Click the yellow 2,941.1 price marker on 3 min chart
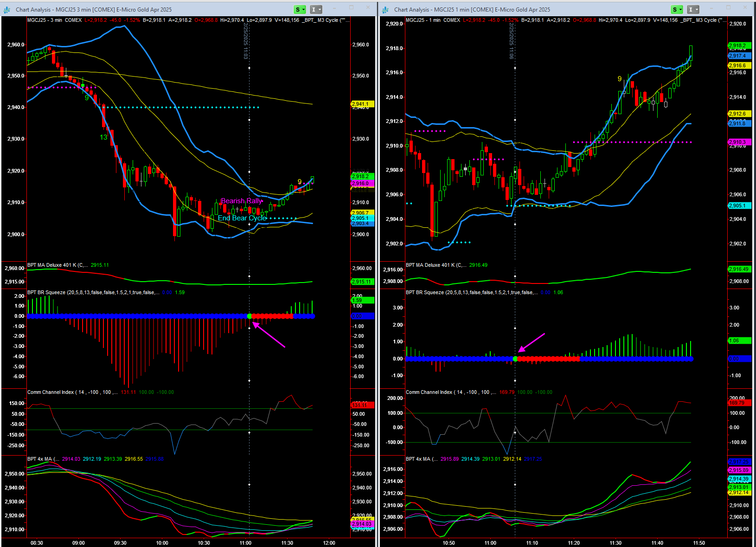 click(x=361, y=104)
